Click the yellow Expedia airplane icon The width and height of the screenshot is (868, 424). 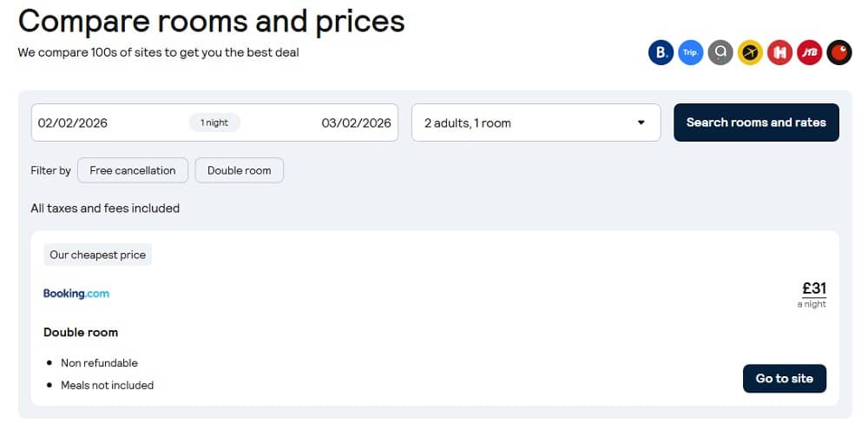750,53
